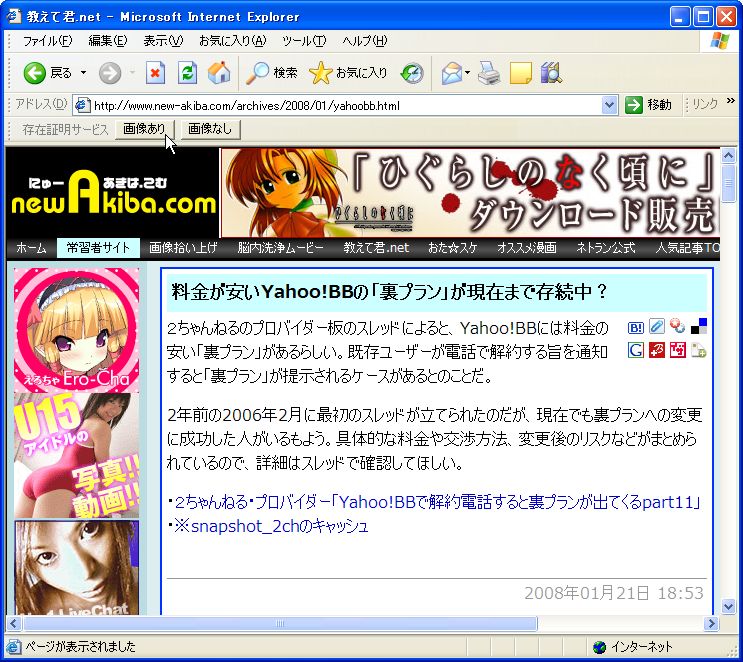Stop page loading with red X icon

pos(155,73)
